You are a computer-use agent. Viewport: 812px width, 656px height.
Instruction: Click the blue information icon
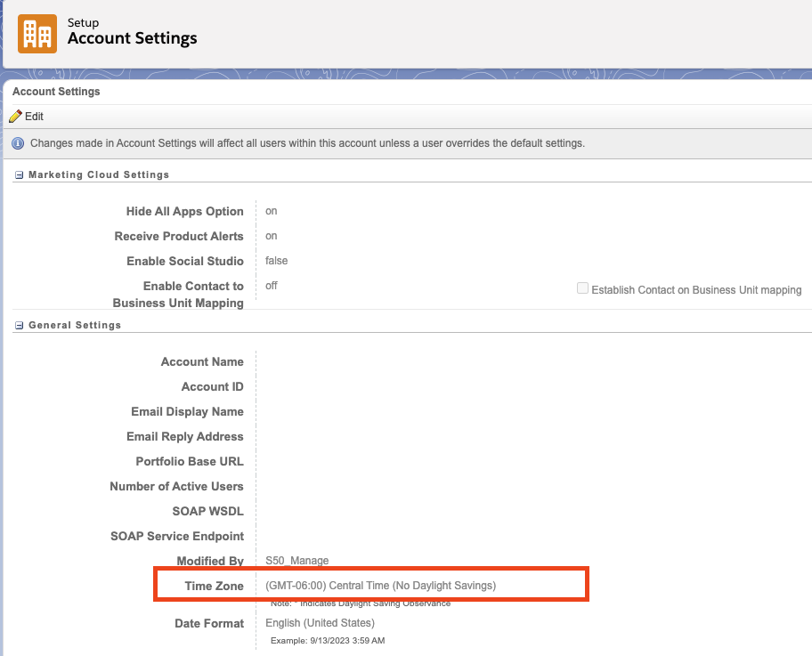18,143
